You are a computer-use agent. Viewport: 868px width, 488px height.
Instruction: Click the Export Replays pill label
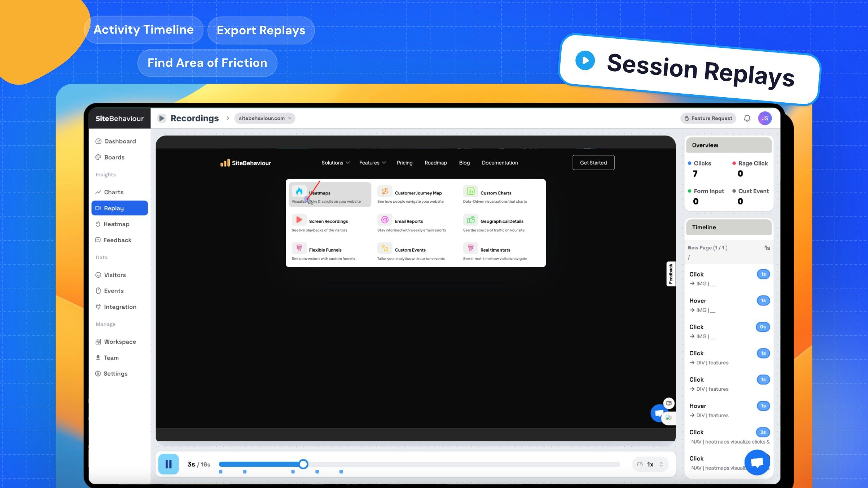[x=261, y=30]
